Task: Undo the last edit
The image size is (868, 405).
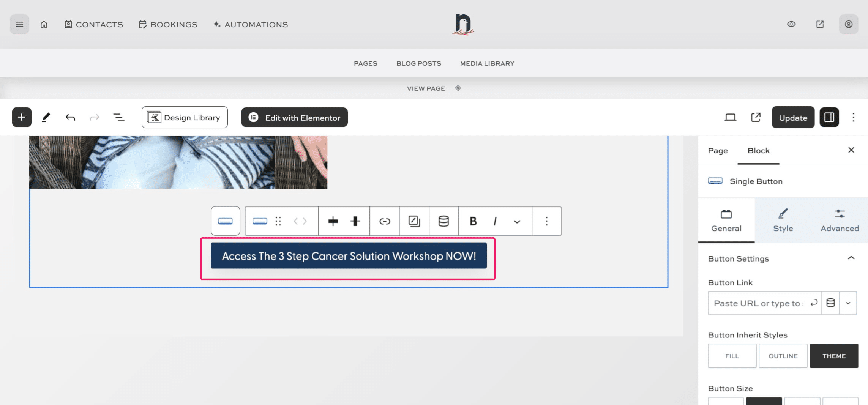Action: coord(70,117)
